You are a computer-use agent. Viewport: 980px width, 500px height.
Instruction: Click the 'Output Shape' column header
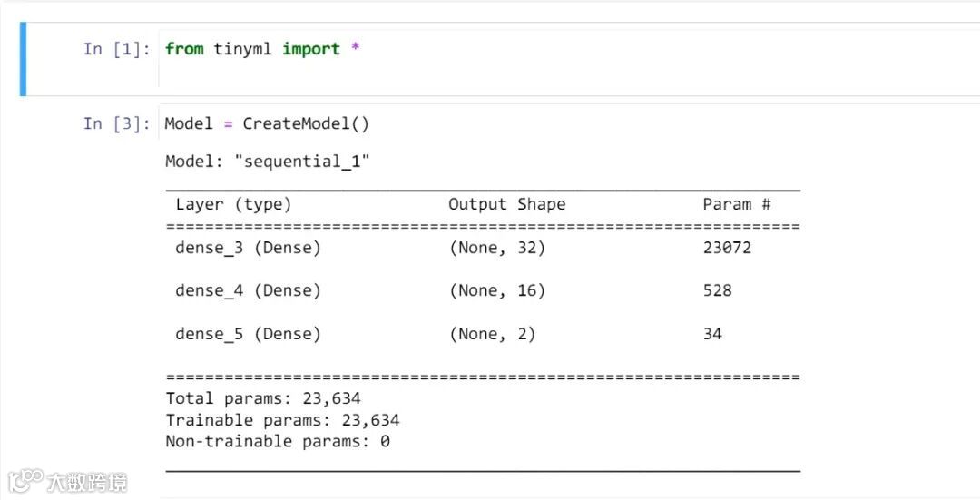[x=506, y=204]
